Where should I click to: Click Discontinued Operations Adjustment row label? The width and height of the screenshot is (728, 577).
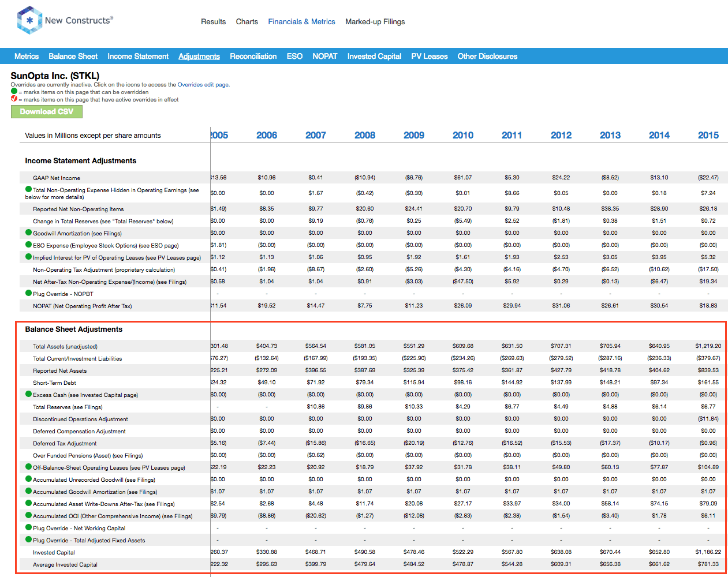[x=80, y=419]
